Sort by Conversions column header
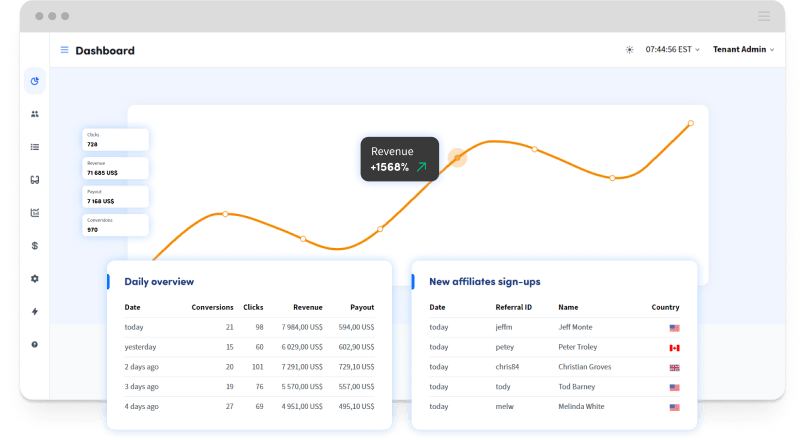Viewport: 805px width, 440px height. point(212,307)
